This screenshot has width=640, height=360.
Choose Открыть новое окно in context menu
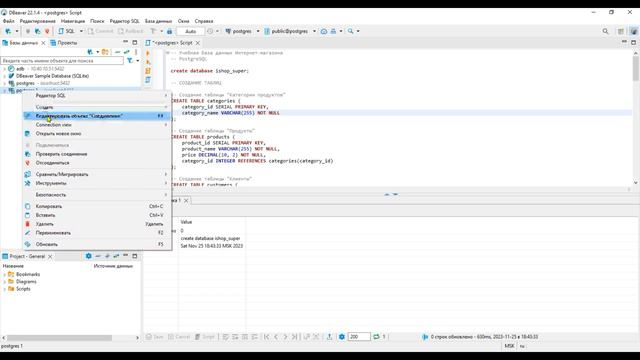point(97,133)
